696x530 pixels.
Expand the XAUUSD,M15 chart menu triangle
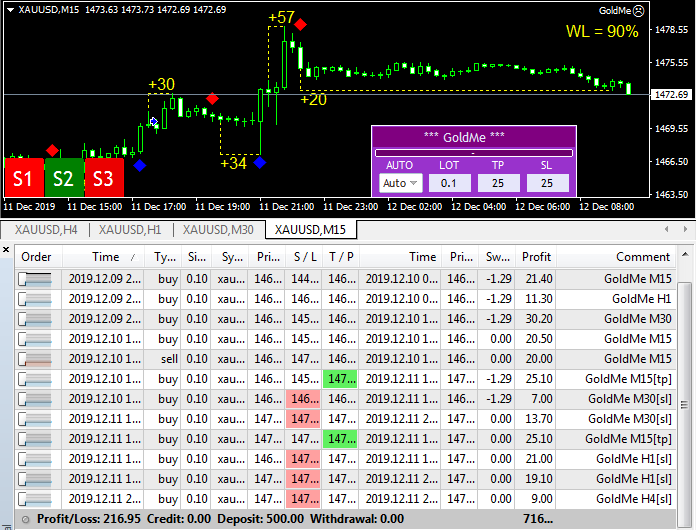[x=10, y=10]
